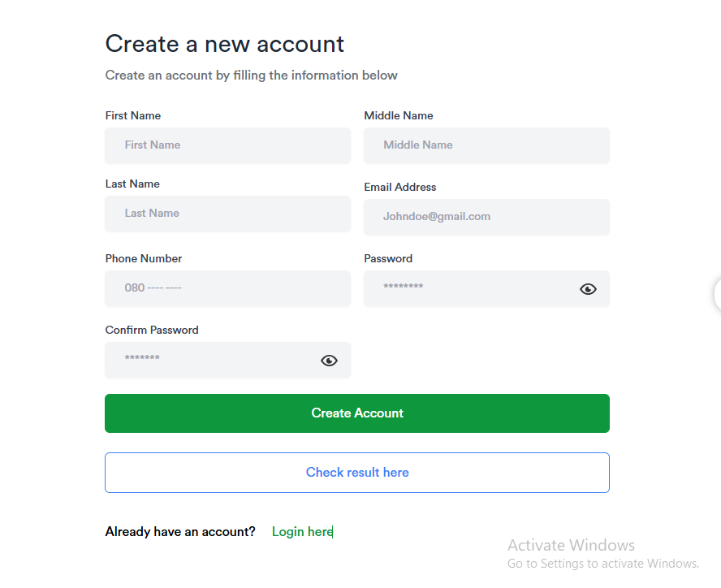Click the "Create a new account" heading
Viewport: 721px width, 588px height.
pyautogui.click(x=225, y=44)
